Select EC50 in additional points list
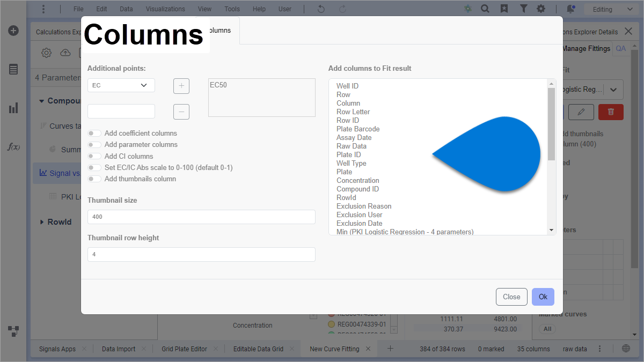Viewport: 644px width, 362px height. [x=218, y=85]
